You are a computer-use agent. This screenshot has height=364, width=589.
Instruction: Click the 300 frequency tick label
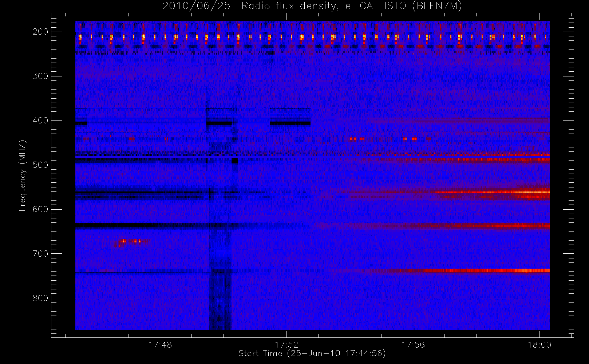40,76
